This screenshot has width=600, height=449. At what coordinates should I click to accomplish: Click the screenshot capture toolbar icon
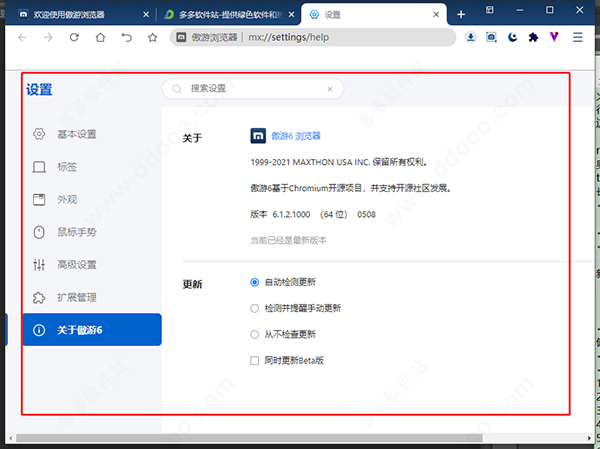tap(491, 37)
